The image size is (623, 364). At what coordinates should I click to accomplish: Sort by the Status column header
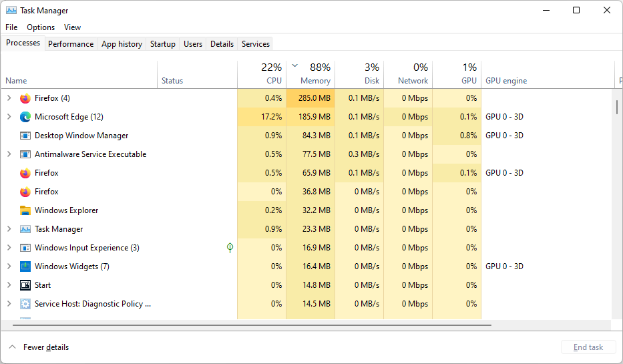tap(198, 74)
